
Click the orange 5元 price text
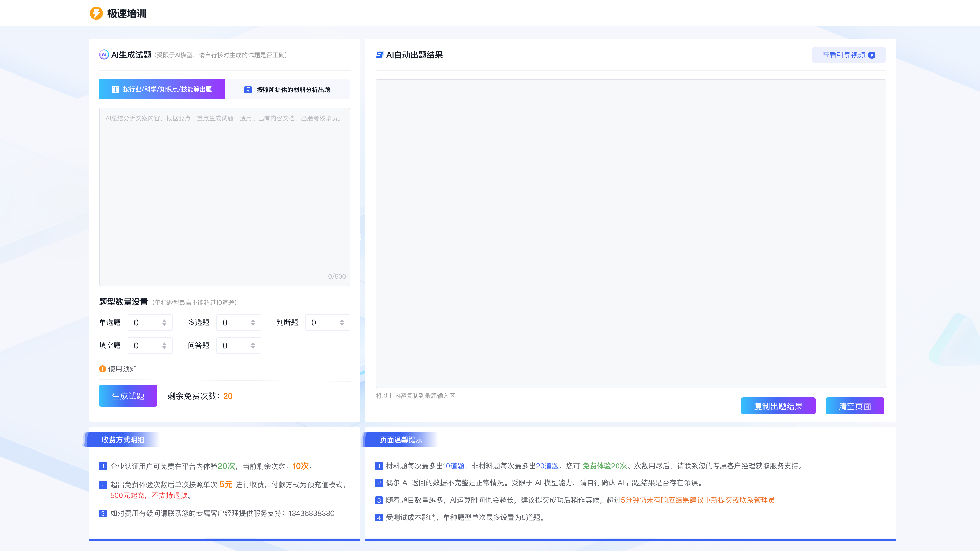pyautogui.click(x=226, y=484)
